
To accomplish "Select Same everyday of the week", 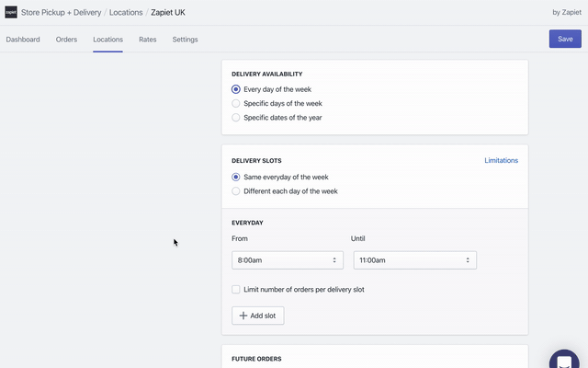I will coord(236,177).
